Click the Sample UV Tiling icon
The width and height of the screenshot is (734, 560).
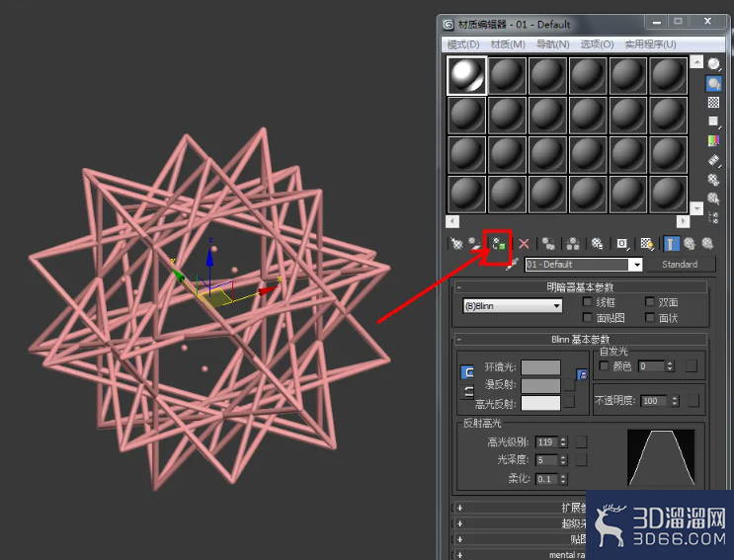pyautogui.click(x=713, y=121)
